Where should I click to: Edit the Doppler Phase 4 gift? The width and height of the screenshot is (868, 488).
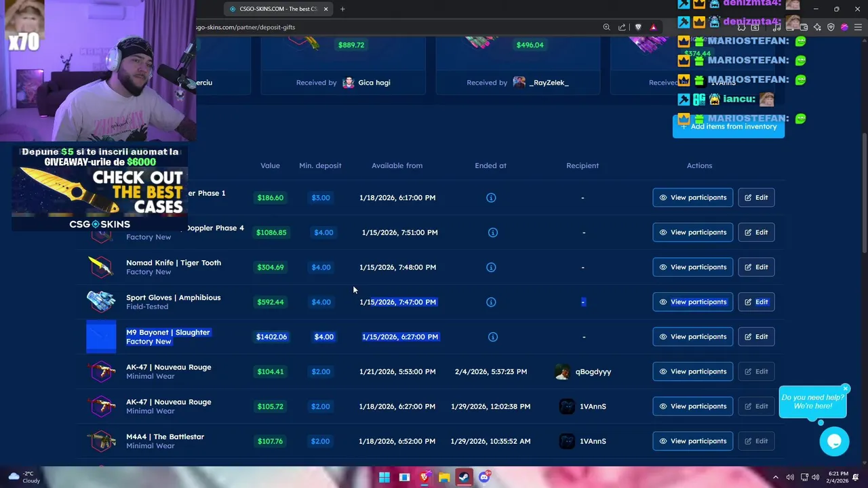click(756, 232)
